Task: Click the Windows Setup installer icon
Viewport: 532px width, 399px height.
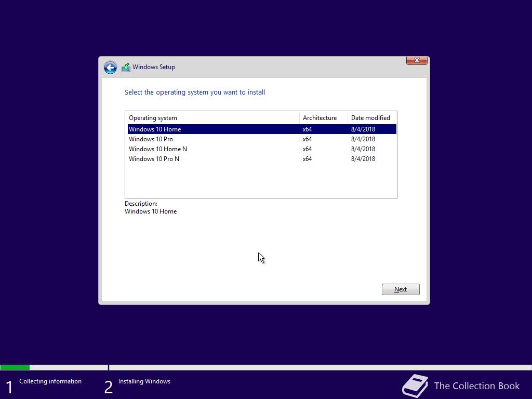Action: point(126,68)
